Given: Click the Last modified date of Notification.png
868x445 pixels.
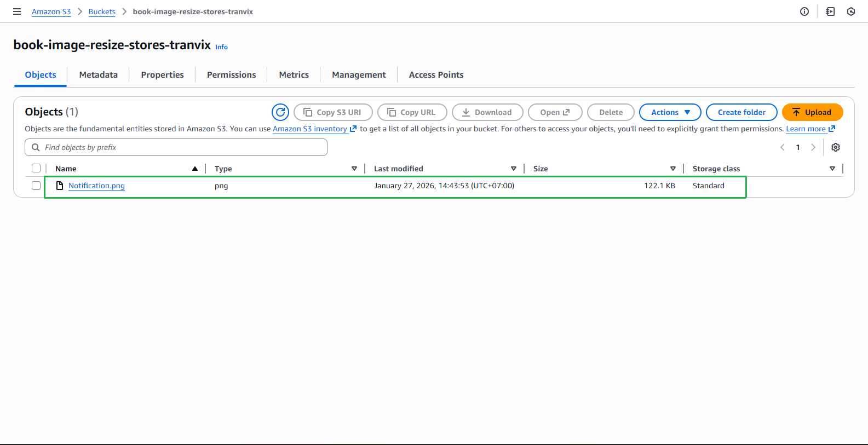Looking at the screenshot, I should [x=444, y=186].
